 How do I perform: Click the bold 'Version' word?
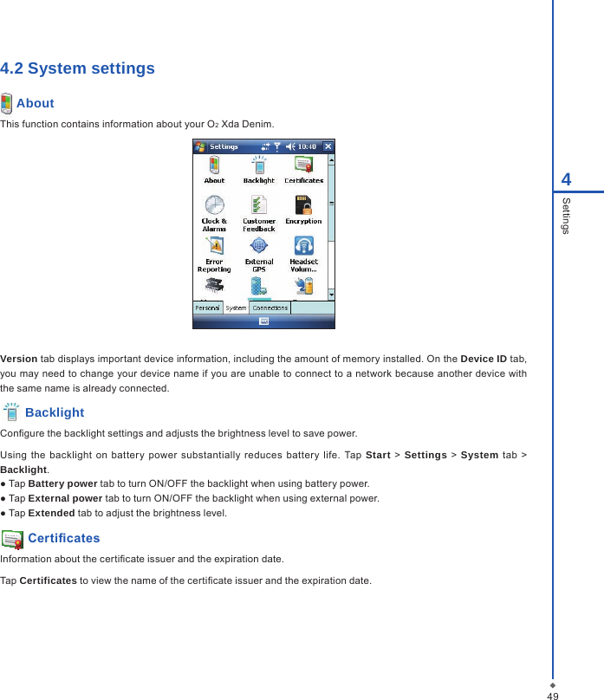point(19,359)
